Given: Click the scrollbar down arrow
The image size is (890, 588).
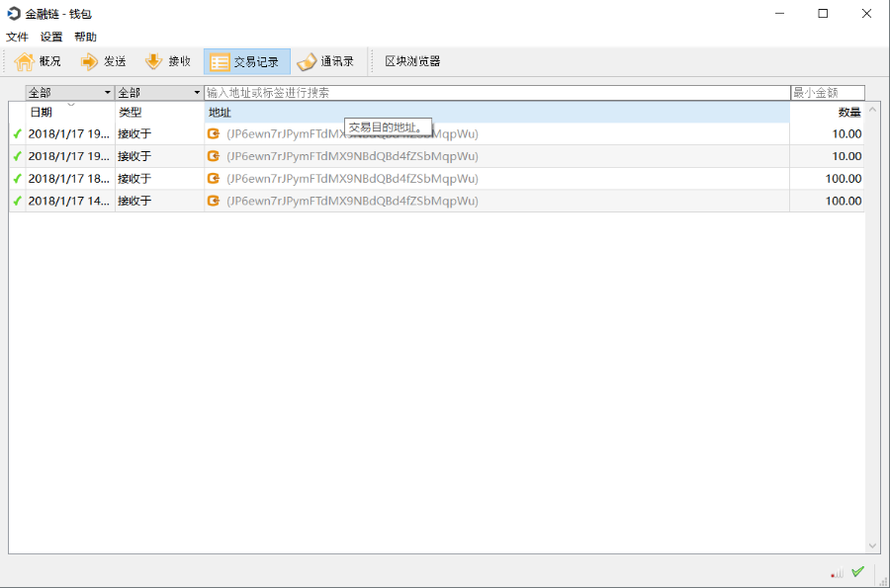Looking at the screenshot, I should 872,546.
